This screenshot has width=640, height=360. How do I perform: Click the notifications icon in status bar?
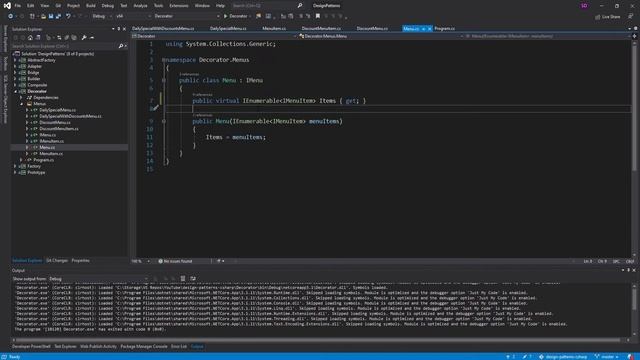(630, 357)
